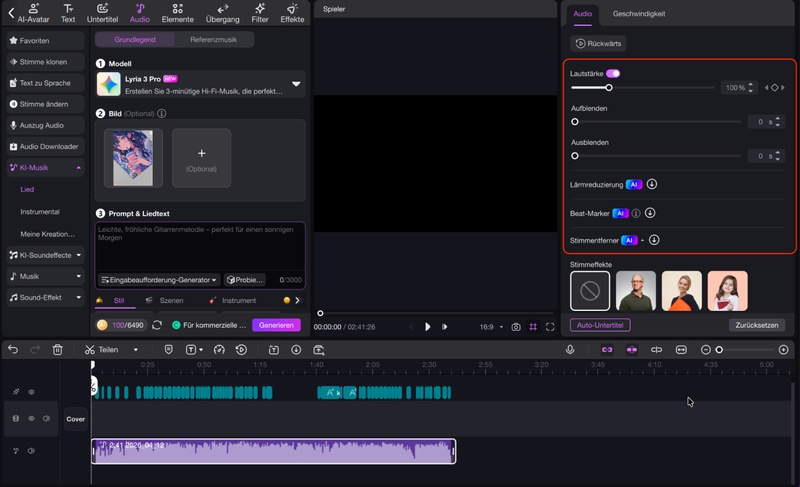The width and height of the screenshot is (800, 487).
Task: Click the undo arrow in timeline toolbar
Action: click(x=13, y=350)
